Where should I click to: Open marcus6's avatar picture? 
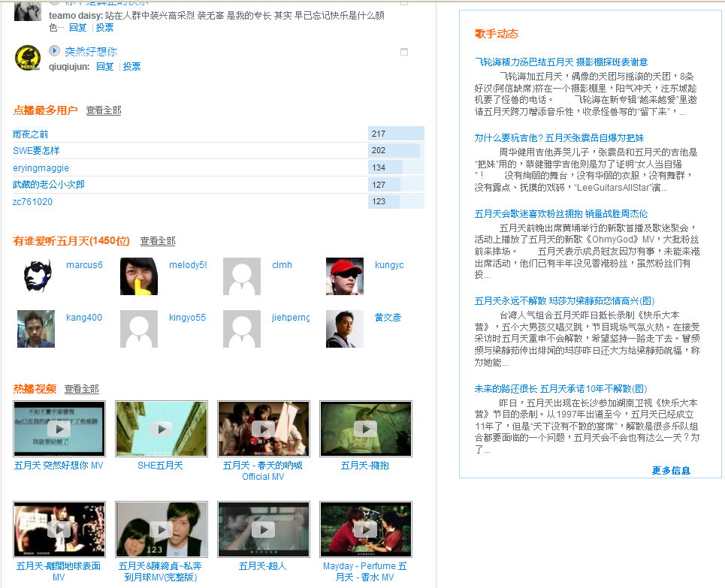coord(36,276)
